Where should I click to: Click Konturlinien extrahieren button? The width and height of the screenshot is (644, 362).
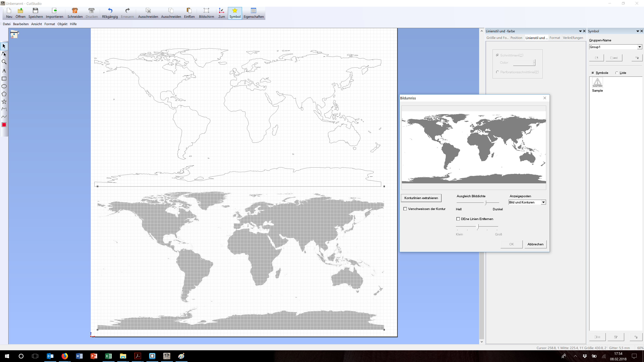[421, 198]
